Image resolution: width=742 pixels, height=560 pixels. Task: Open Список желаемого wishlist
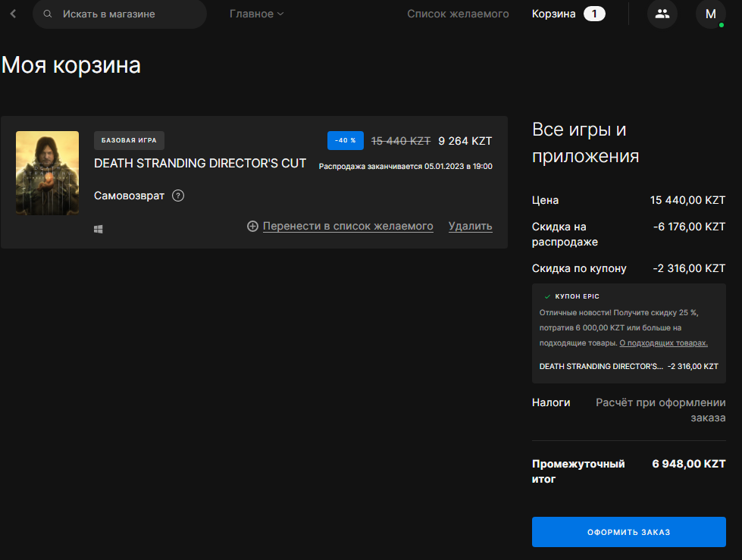458,14
